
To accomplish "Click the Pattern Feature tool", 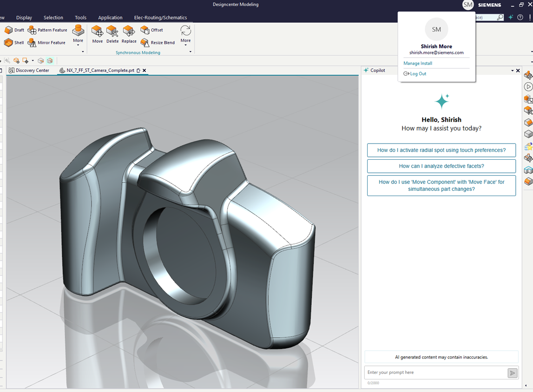I will click(x=47, y=30).
